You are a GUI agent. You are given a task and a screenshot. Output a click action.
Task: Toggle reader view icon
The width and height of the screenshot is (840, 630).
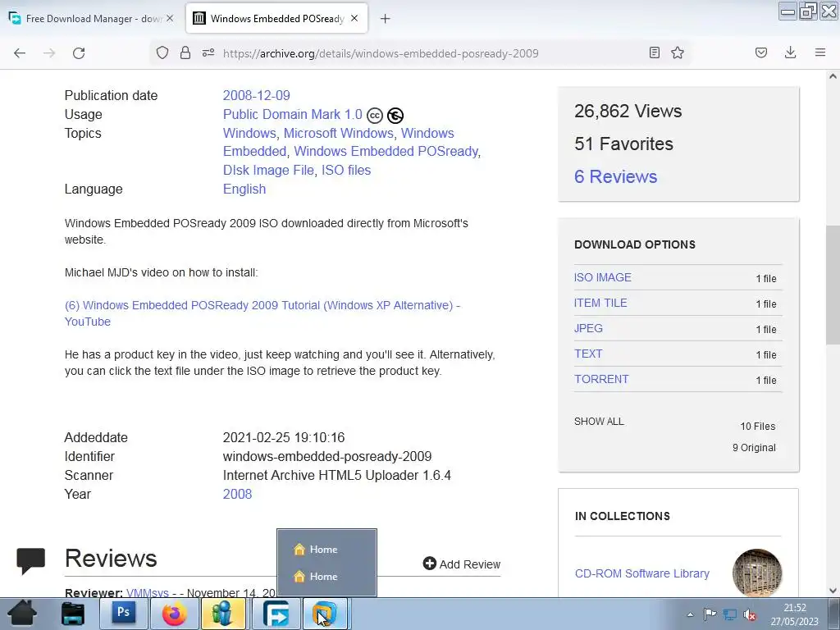pyautogui.click(x=654, y=52)
